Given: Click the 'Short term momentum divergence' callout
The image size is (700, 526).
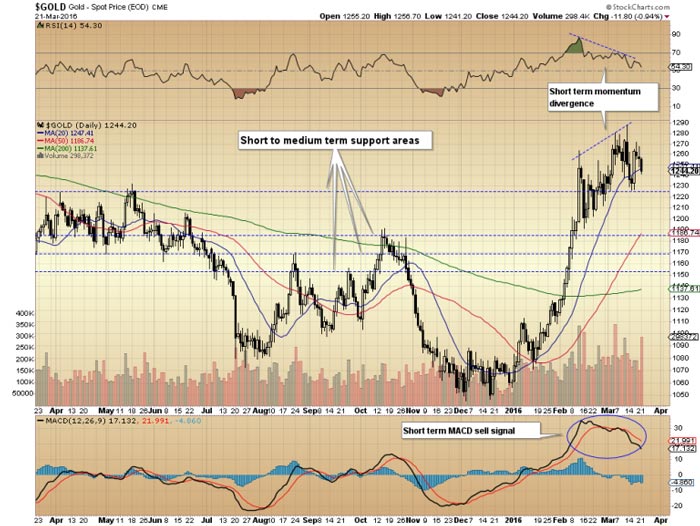Looking at the screenshot, I should pyautogui.click(x=603, y=97).
